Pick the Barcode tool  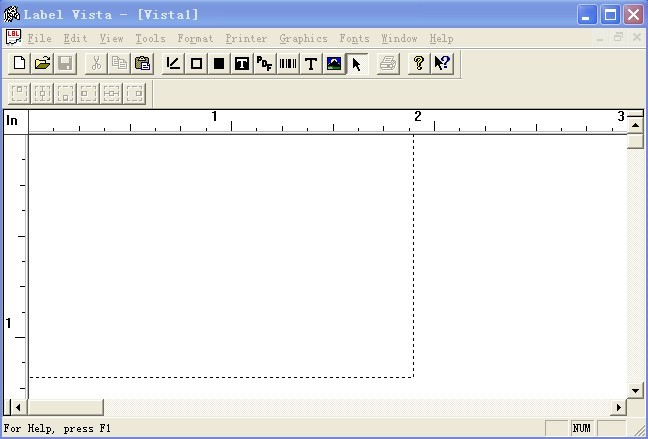tap(288, 64)
